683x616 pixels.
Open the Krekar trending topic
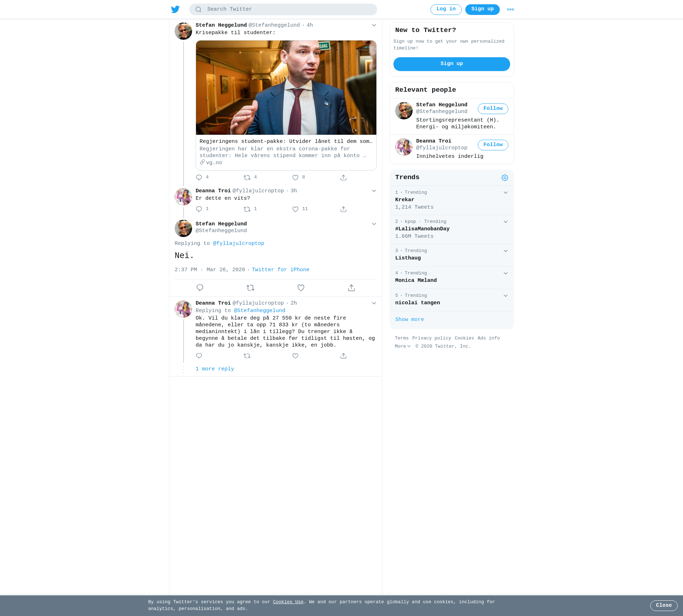tap(405, 200)
